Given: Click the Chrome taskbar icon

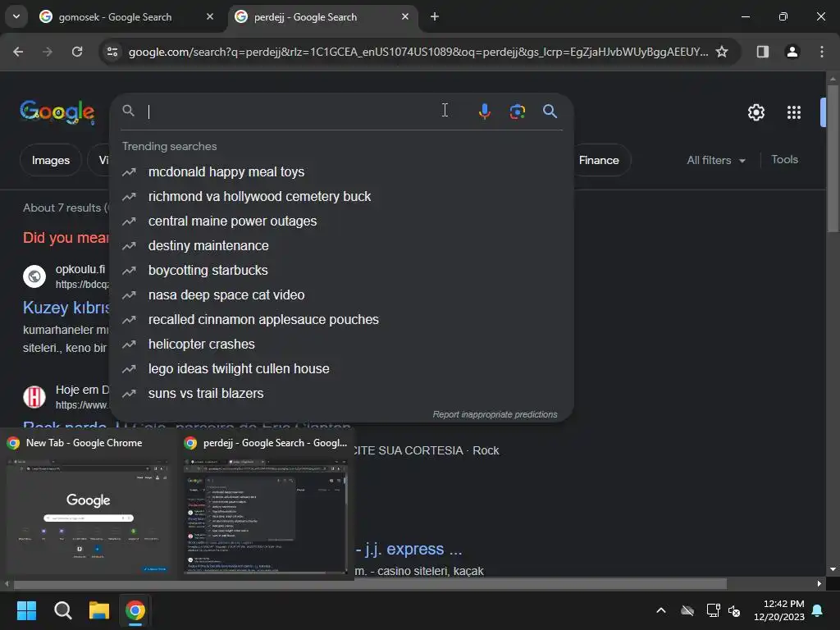Looking at the screenshot, I should click(135, 610).
